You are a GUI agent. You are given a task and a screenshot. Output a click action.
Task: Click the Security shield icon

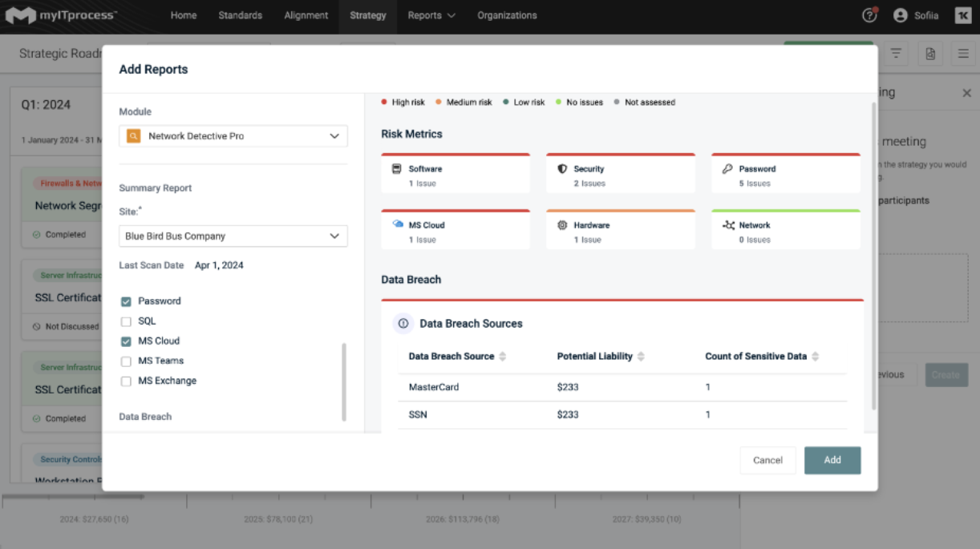click(x=562, y=169)
